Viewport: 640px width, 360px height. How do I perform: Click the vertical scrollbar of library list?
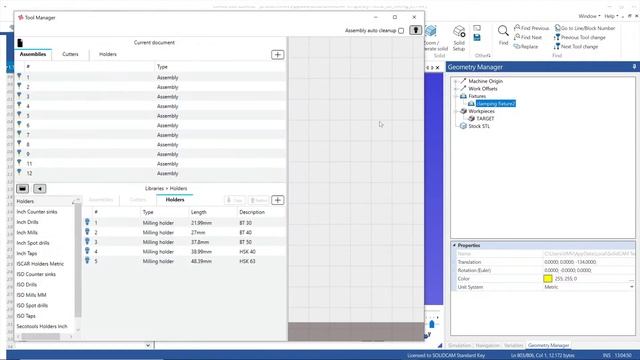(78, 261)
